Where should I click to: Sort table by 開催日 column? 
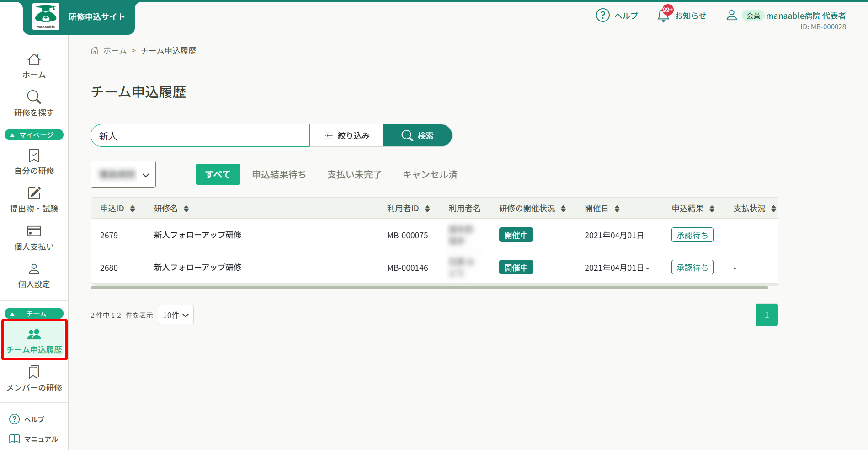click(617, 209)
